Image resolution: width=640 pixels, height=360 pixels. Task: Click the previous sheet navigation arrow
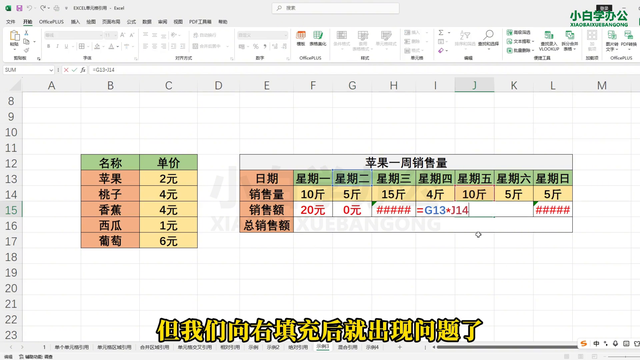[x=11, y=347]
